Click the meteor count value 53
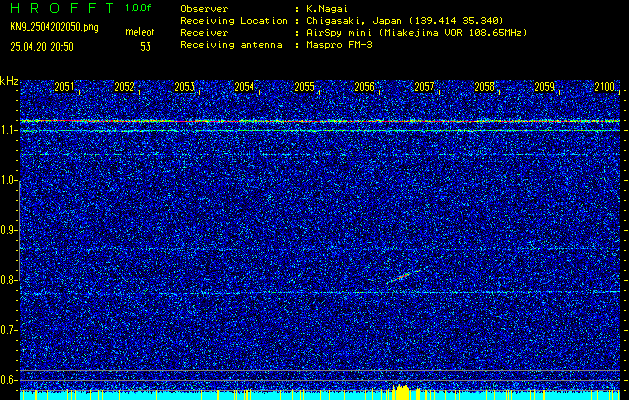Image resolution: width=629 pixels, height=400 pixels. [x=145, y=47]
